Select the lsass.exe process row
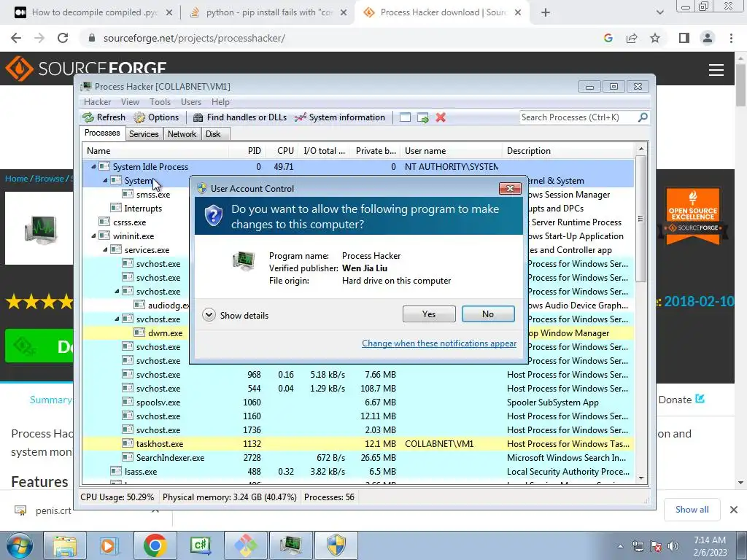This screenshot has height=560, width=747. [358, 472]
